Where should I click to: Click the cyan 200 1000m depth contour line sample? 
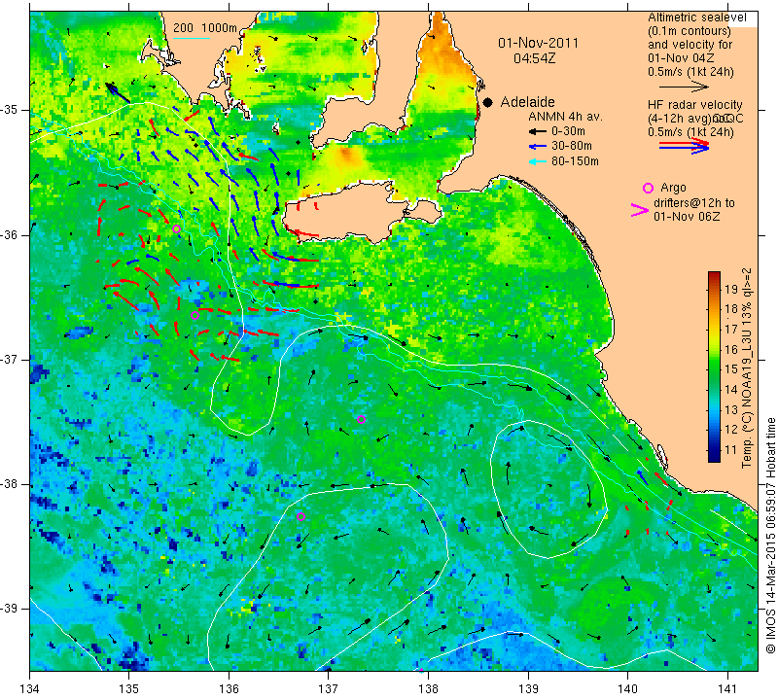(x=191, y=38)
